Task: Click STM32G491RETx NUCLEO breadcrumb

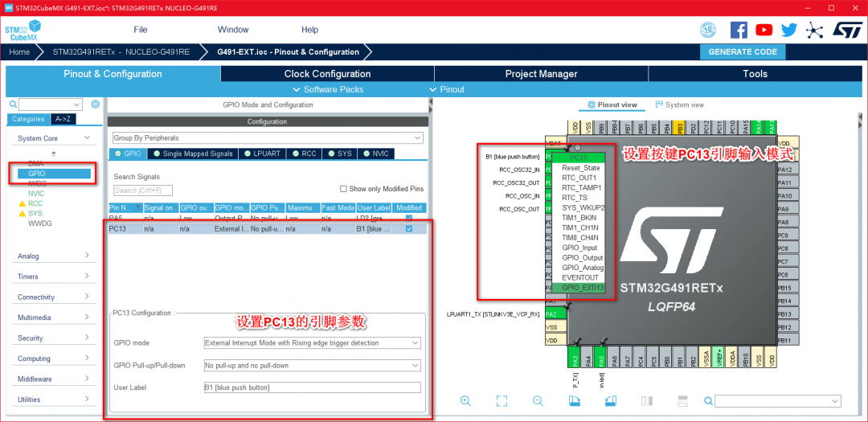Action: [121, 52]
